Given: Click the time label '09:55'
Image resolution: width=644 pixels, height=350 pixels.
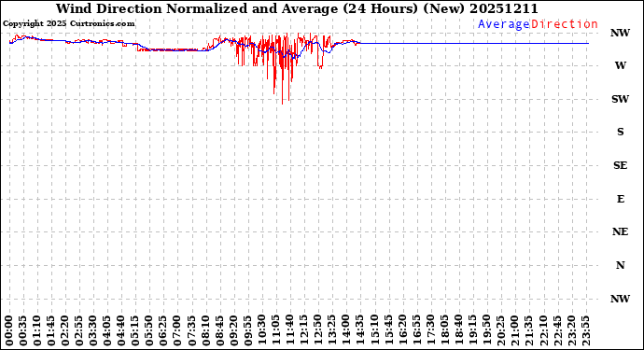Looking at the screenshot, I should (x=247, y=331).
